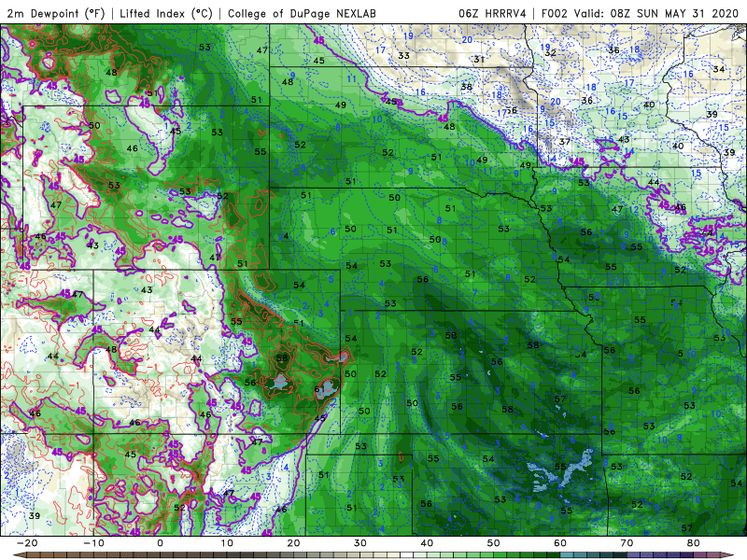Click the "-20" label on the color scale
Viewport: 747px width, 560px height.
(27, 543)
